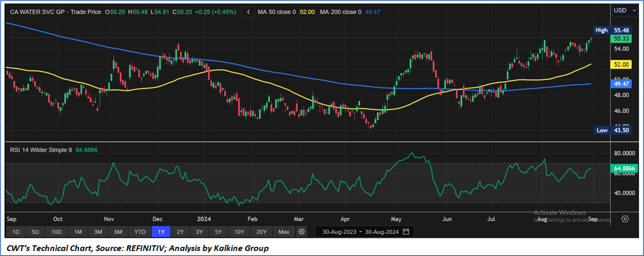Select the 1D time range

15,232
